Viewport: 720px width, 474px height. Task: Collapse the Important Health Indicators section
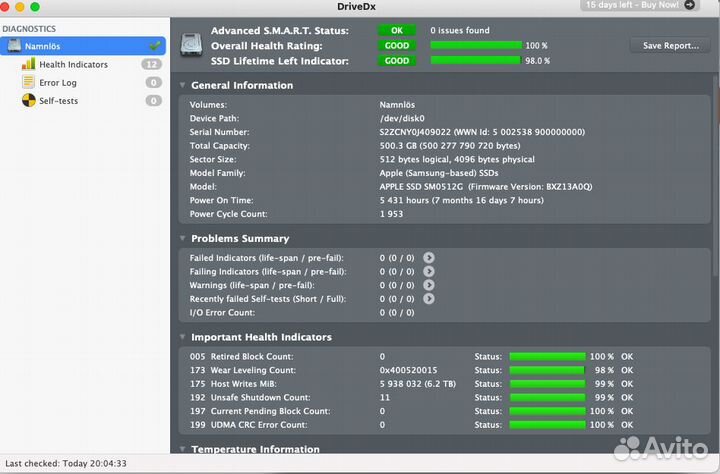pyautogui.click(x=182, y=337)
